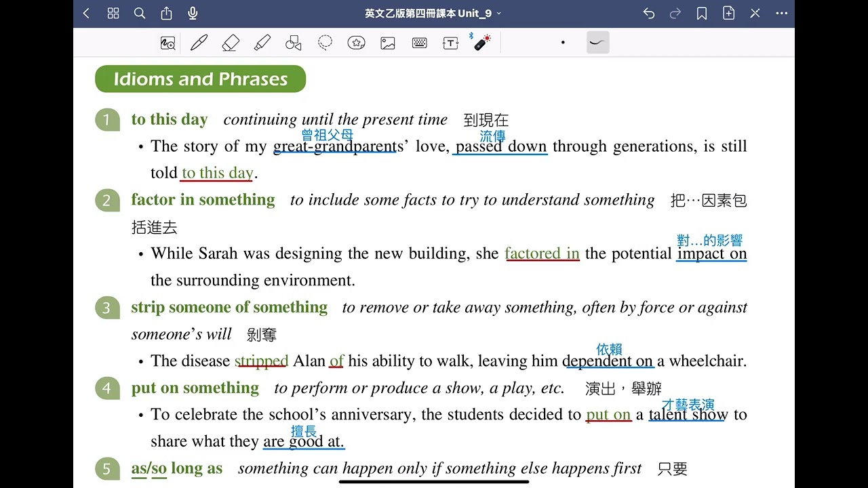Image resolution: width=868 pixels, height=488 pixels.
Task: Select the Highlighter tool
Action: point(262,43)
